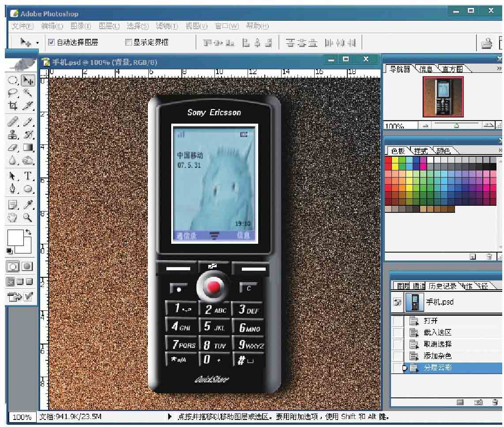Image resolution: width=504 pixels, height=427 pixels.
Task: Click new swatch icon in Swatches panel
Action: click(473, 257)
